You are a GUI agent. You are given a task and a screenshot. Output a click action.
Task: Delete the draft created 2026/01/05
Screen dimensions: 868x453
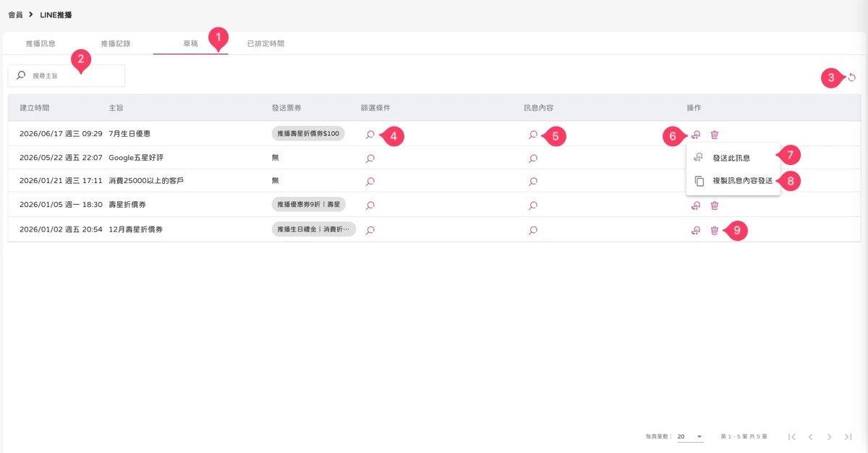[715, 206]
